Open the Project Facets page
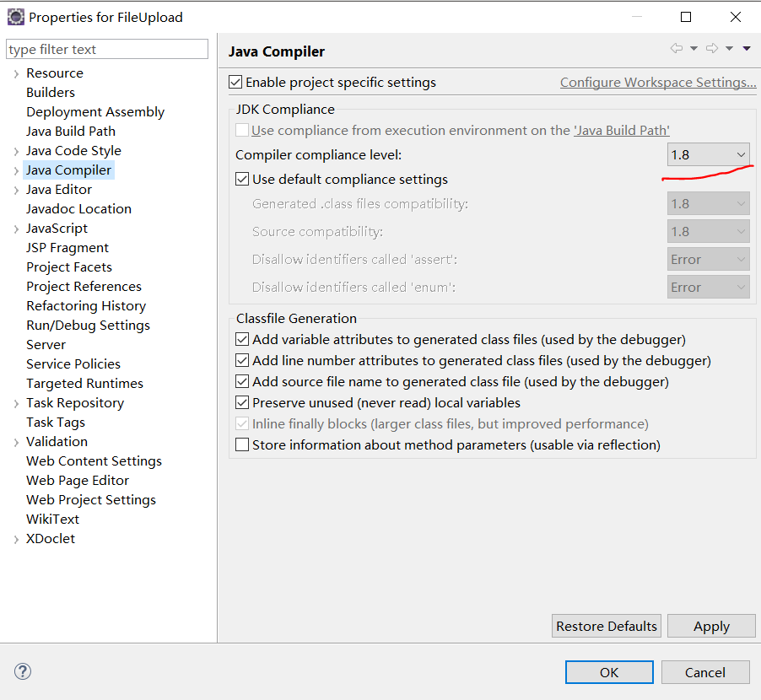Image resolution: width=761 pixels, height=700 pixels. coord(69,267)
